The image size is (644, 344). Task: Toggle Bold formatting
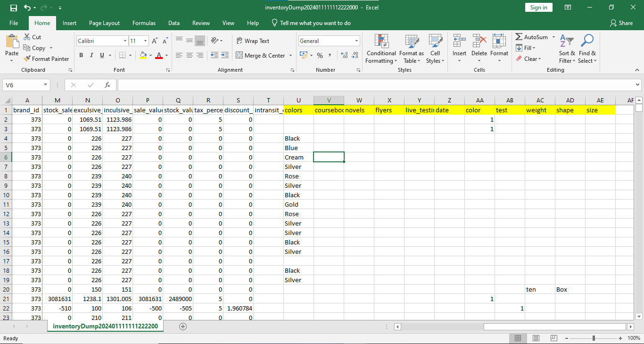coord(81,55)
